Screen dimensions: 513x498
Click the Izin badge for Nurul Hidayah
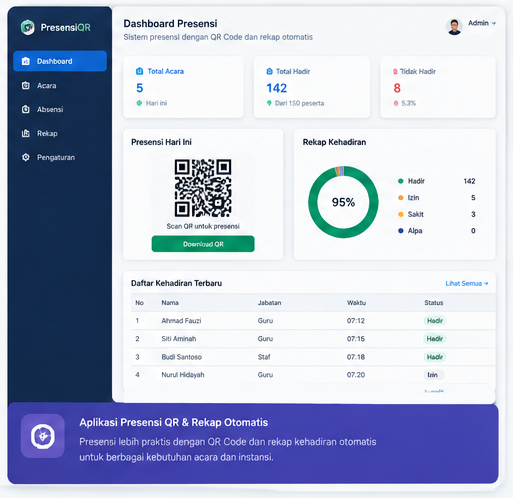coord(433,375)
